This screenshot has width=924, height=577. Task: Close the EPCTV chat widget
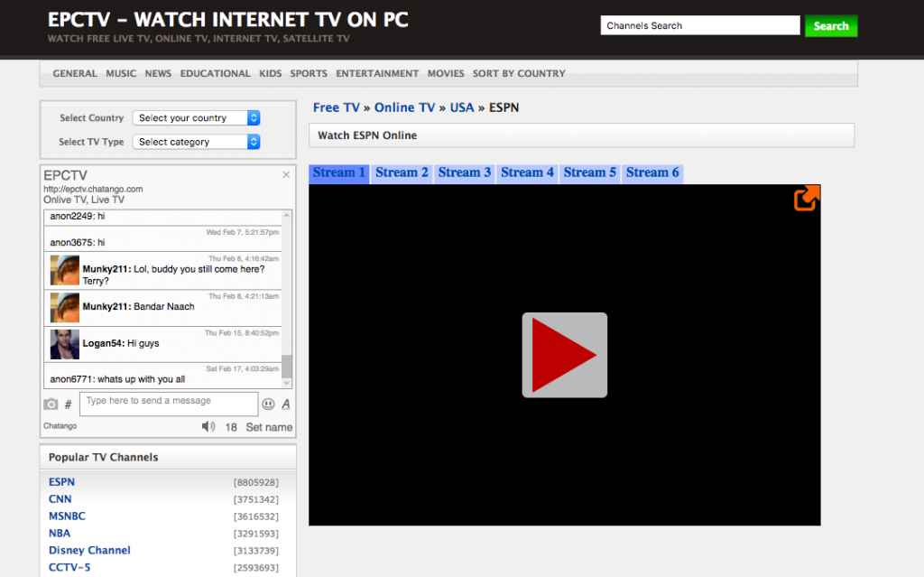click(x=286, y=174)
